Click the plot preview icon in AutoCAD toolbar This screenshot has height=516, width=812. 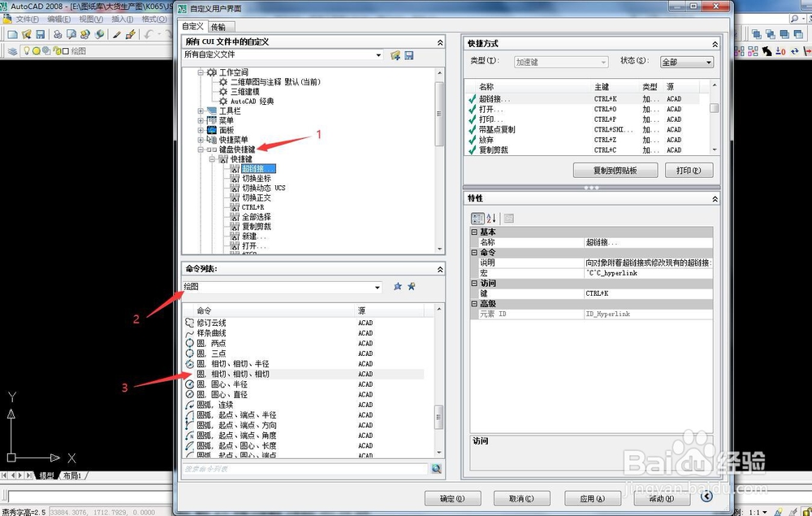point(71,34)
